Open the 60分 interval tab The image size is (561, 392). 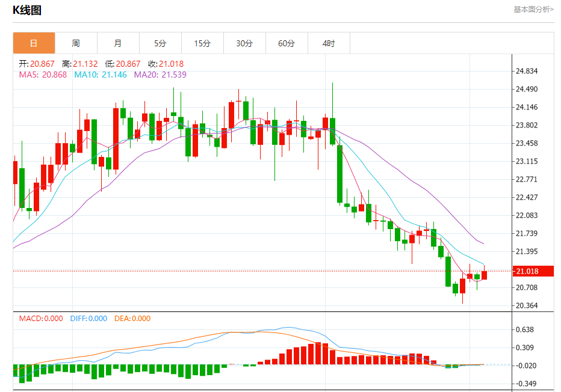coord(287,43)
